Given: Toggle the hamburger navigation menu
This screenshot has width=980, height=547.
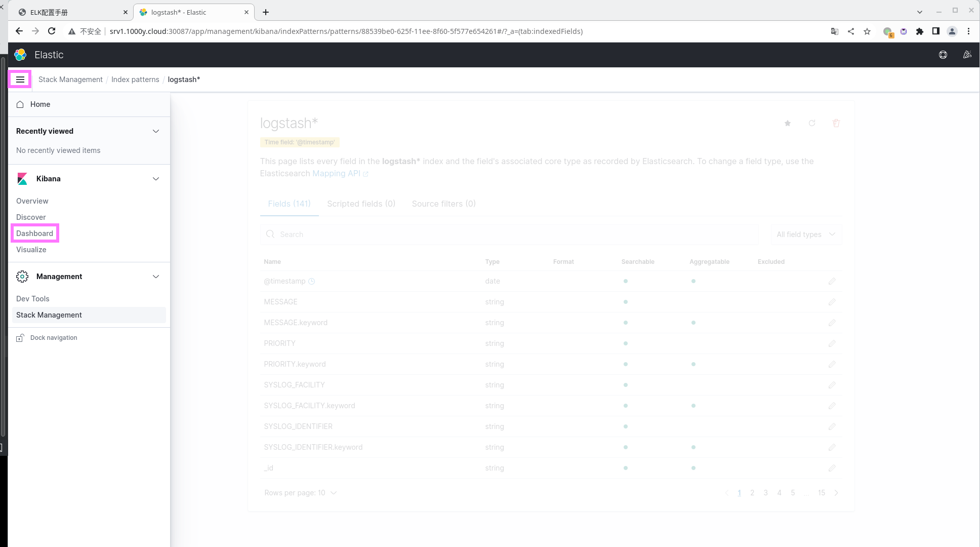Looking at the screenshot, I should (20, 80).
